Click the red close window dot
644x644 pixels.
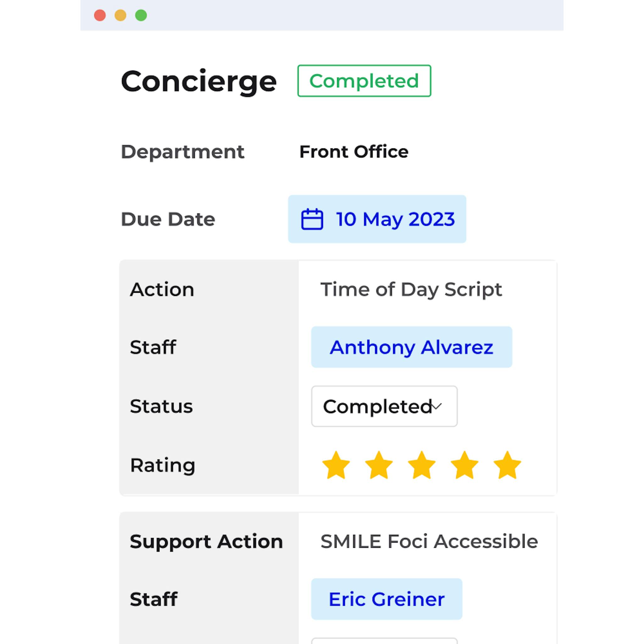[x=100, y=15]
